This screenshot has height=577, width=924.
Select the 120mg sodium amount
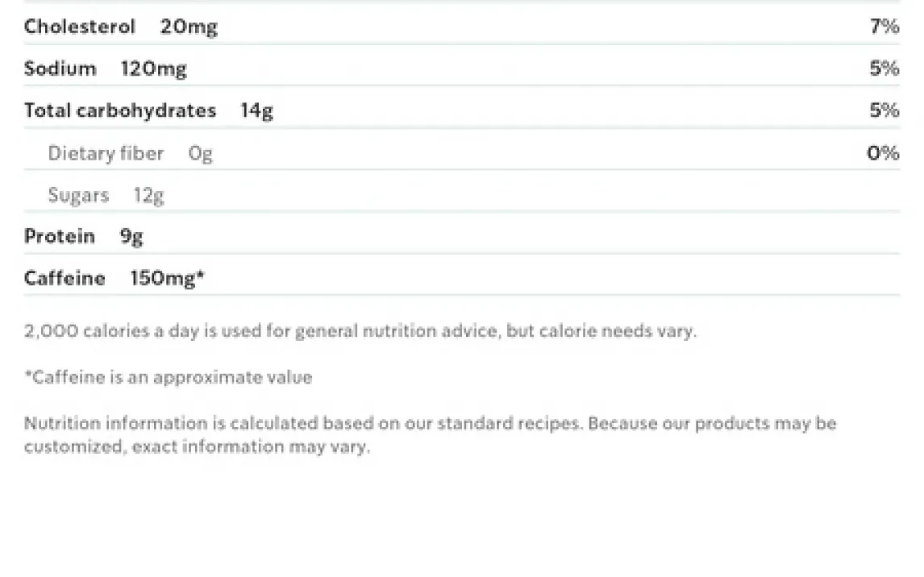coord(153,68)
